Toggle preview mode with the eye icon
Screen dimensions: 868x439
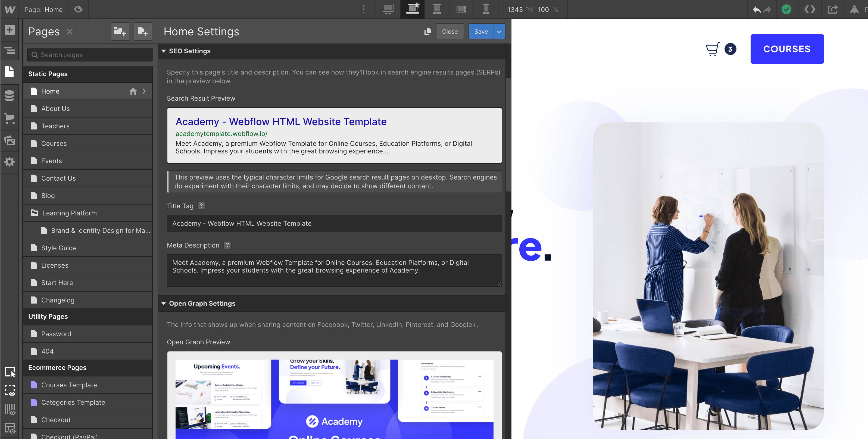tap(78, 10)
